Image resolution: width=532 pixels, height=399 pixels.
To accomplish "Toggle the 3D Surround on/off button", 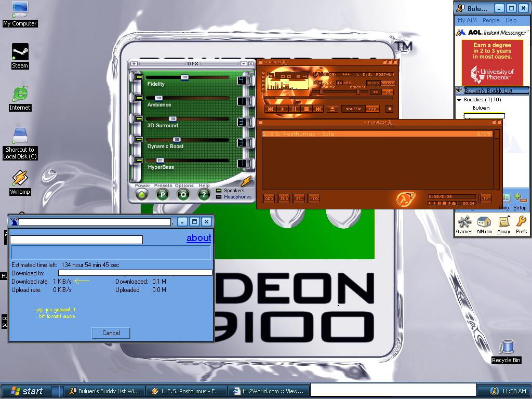I will tap(138, 119).
